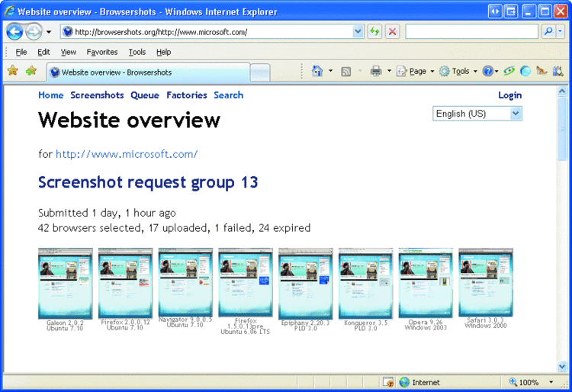The width and height of the screenshot is (572, 392).
Task: Open the Tools gear toolbar menu
Action: [x=458, y=71]
